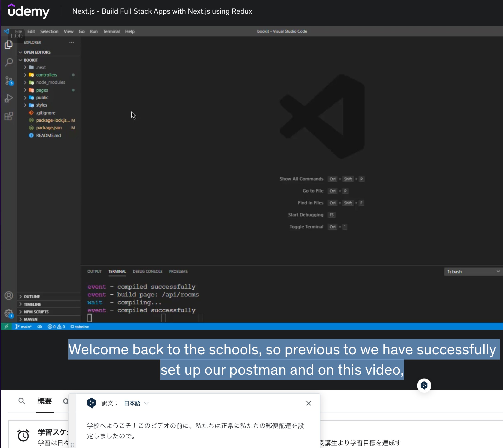
Task: Open the VS Code Explorer icon
Action: pyautogui.click(x=9, y=45)
